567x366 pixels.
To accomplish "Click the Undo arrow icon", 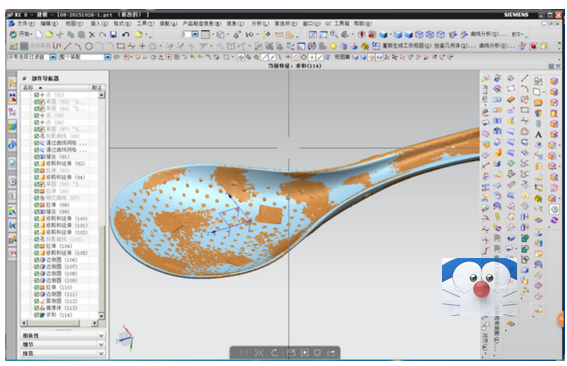I will click(125, 35).
